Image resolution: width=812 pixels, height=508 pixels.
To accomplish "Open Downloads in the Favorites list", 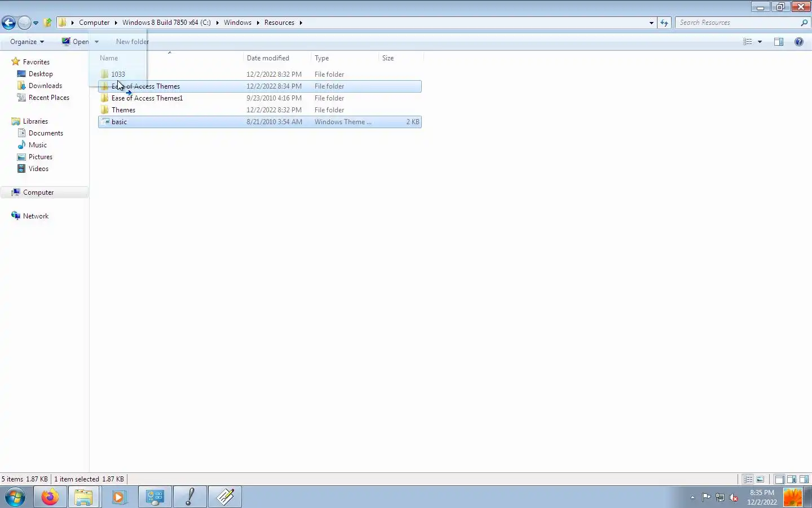I will 45,86.
